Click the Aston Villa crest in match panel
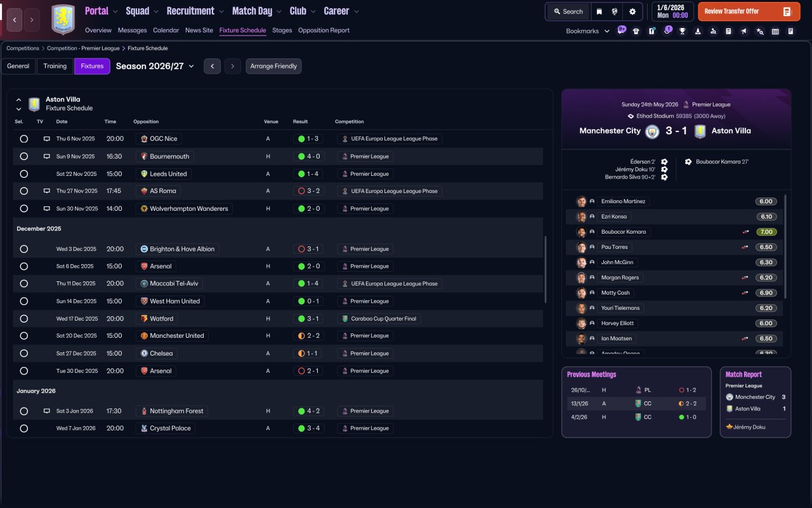The height and width of the screenshot is (508, 812). click(700, 131)
